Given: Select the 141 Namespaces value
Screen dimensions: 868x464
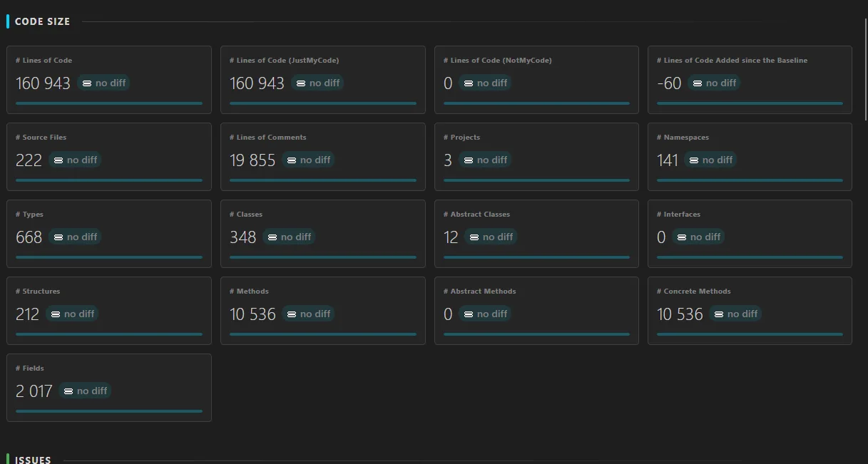Looking at the screenshot, I should point(668,160).
